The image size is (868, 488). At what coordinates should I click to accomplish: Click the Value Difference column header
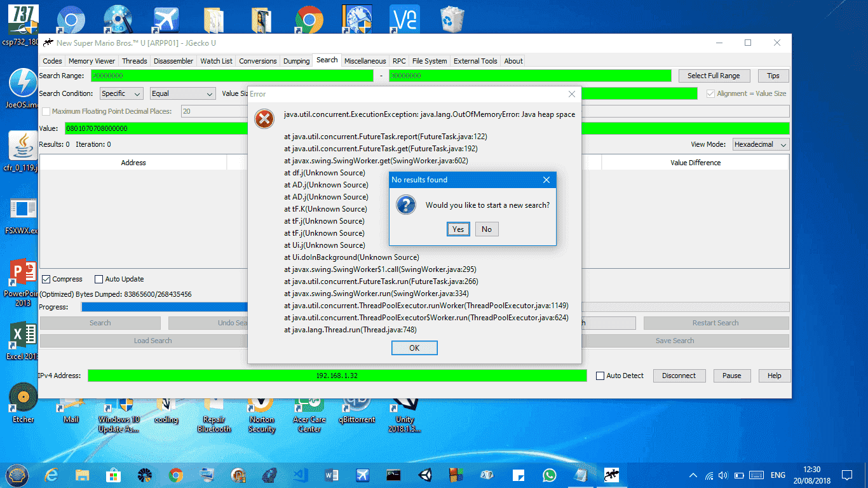point(695,163)
